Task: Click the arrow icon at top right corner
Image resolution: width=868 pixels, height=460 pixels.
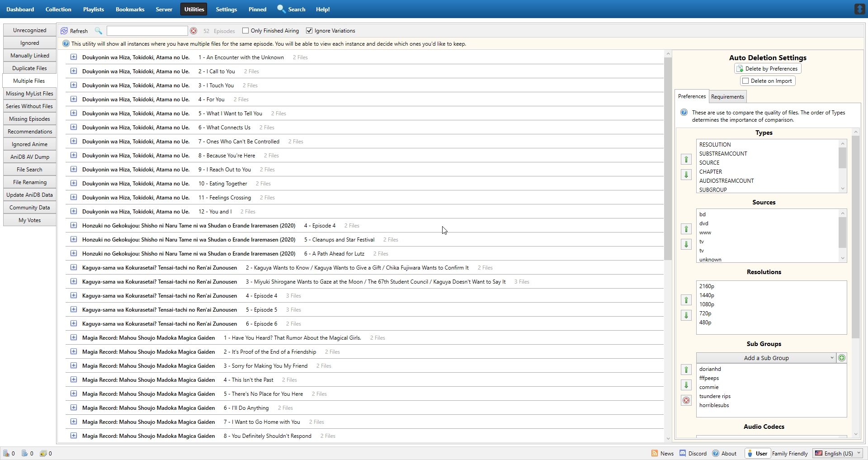Action: 859,9
